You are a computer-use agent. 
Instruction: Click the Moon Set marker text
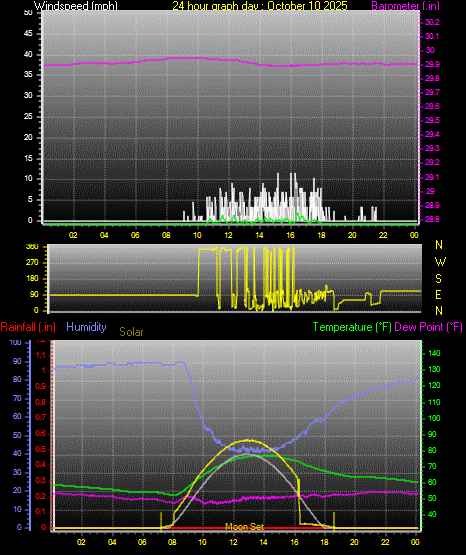click(x=244, y=527)
